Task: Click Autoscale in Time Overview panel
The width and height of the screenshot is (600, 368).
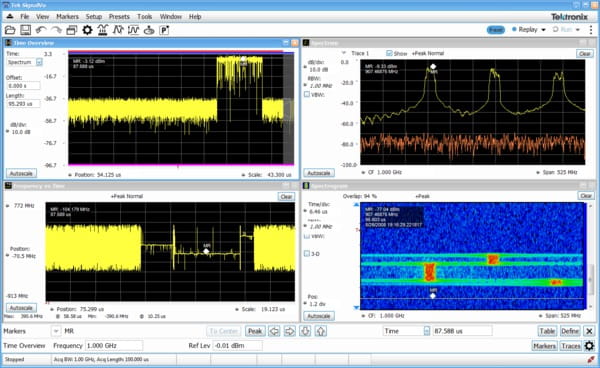Action: 21,173
